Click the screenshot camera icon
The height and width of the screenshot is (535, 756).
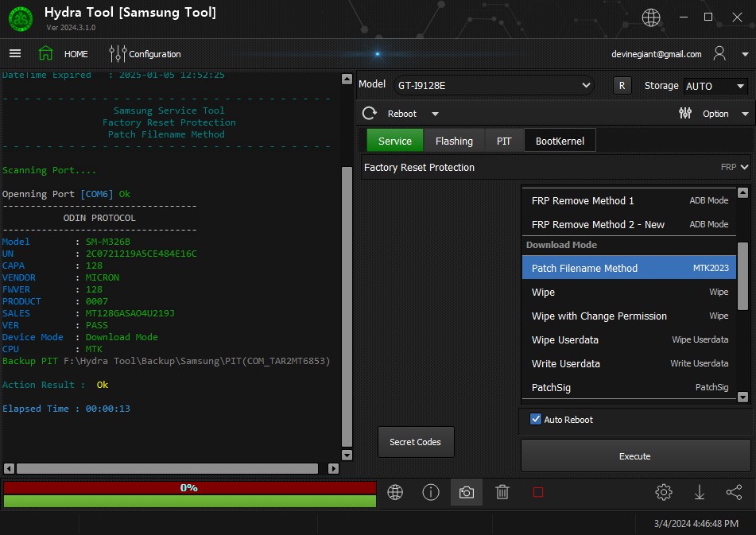coord(467,493)
